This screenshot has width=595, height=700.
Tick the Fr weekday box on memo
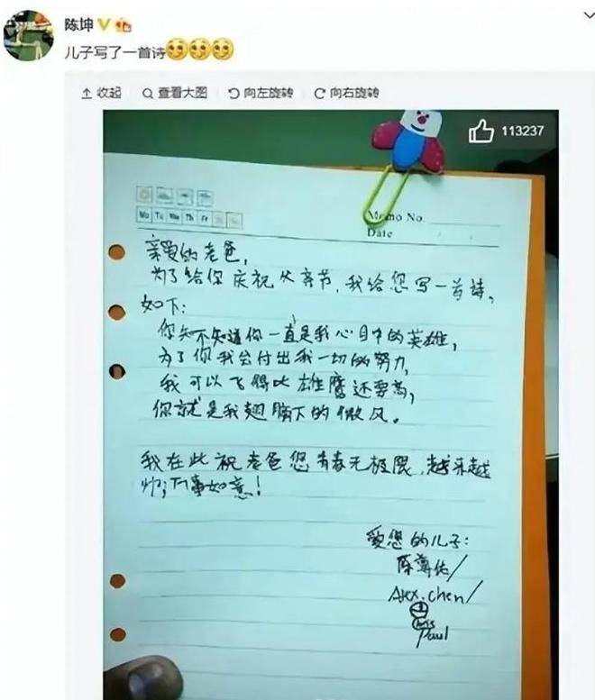(205, 219)
